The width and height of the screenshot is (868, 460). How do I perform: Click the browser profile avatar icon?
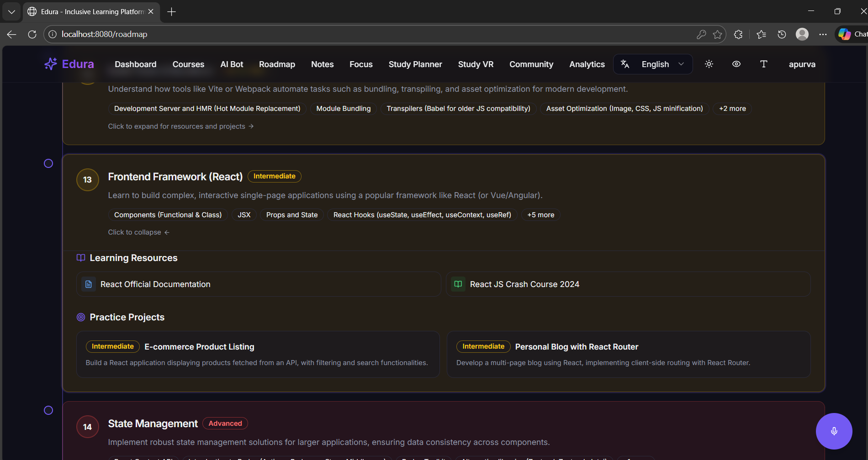tap(802, 34)
